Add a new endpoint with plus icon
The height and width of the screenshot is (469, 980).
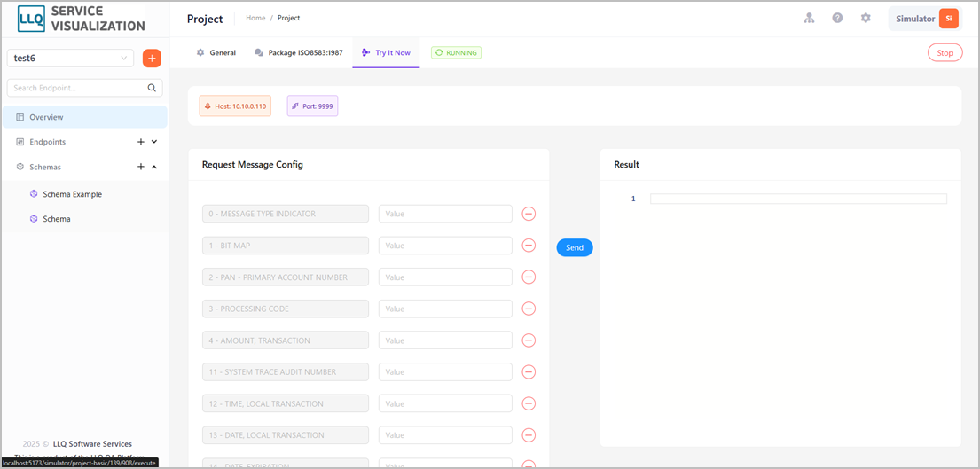point(141,142)
